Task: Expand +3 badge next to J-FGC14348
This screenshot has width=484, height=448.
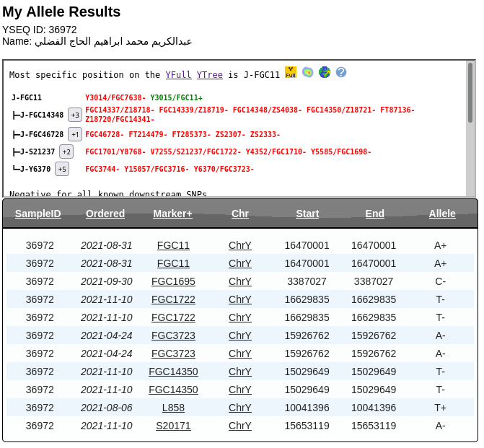Action: (76, 116)
